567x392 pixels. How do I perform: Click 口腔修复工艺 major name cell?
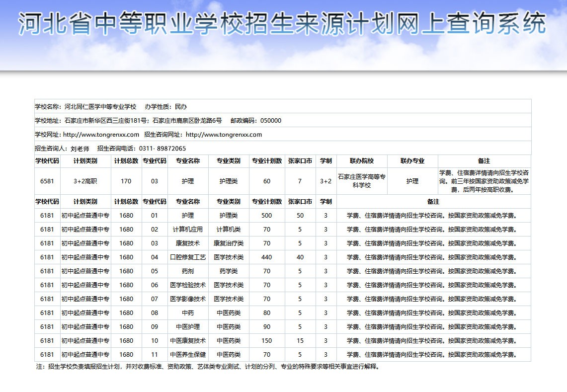[x=188, y=257]
